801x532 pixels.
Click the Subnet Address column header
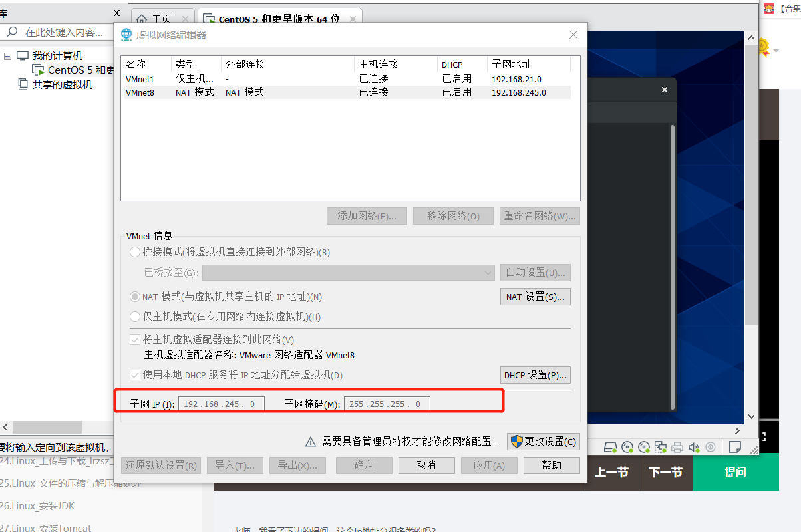(529, 65)
